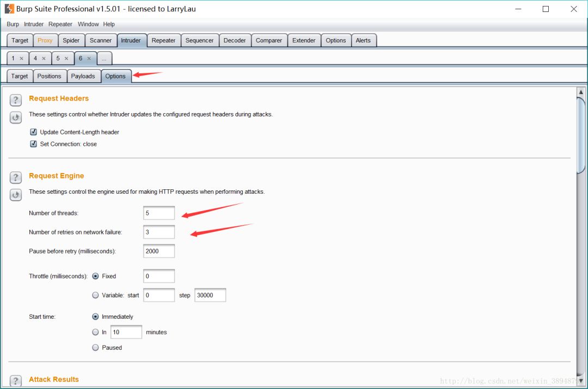
Task: Select Fixed throttle radio button
Action: (x=95, y=276)
